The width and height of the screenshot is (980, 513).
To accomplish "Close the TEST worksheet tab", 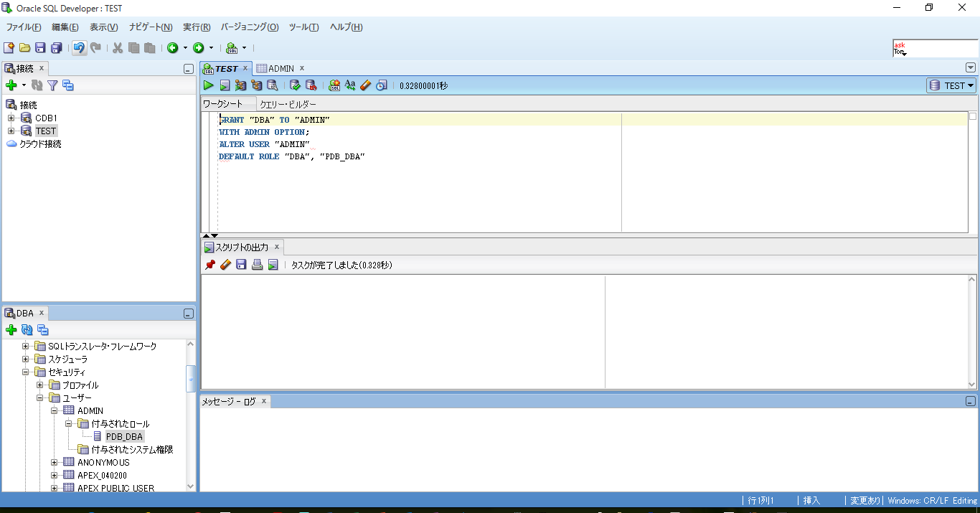I will tap(245, 68).
